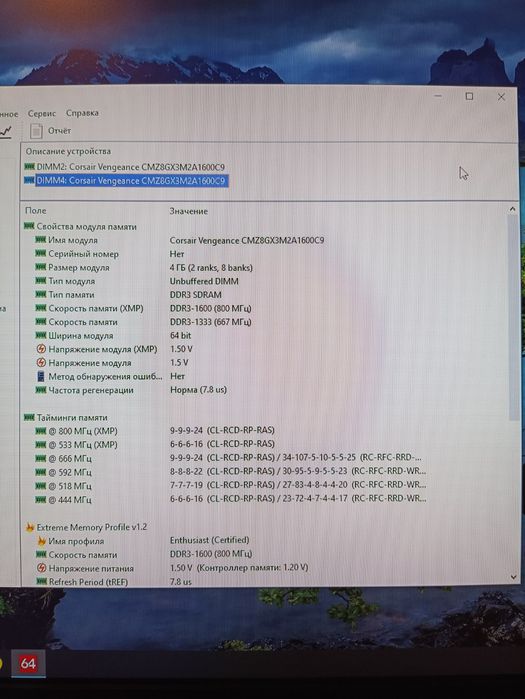The height and width of the screenshot is (699, 525).
Task: Click the icon beside @ 800 МГц (XMP)
Action: click(41, 431)
